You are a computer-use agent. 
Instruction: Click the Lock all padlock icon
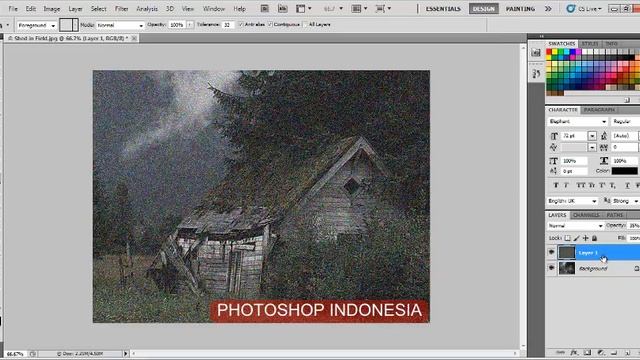point(594,238)
